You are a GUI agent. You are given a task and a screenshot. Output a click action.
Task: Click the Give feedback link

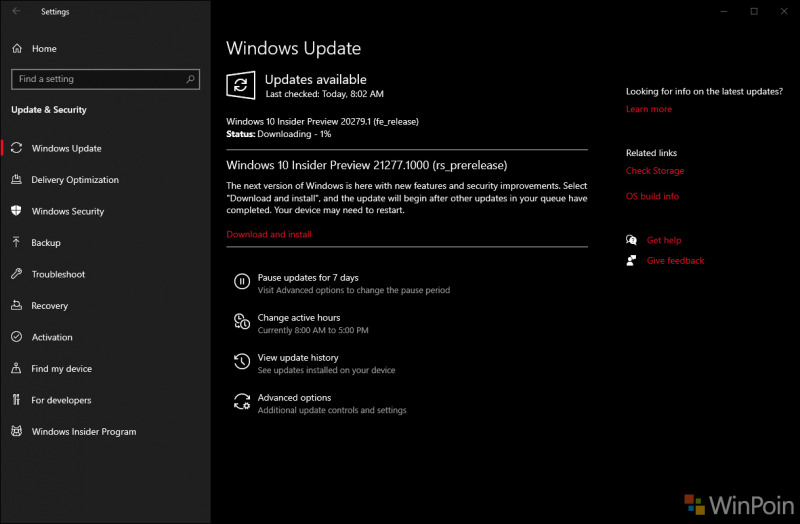click(676, 261)
